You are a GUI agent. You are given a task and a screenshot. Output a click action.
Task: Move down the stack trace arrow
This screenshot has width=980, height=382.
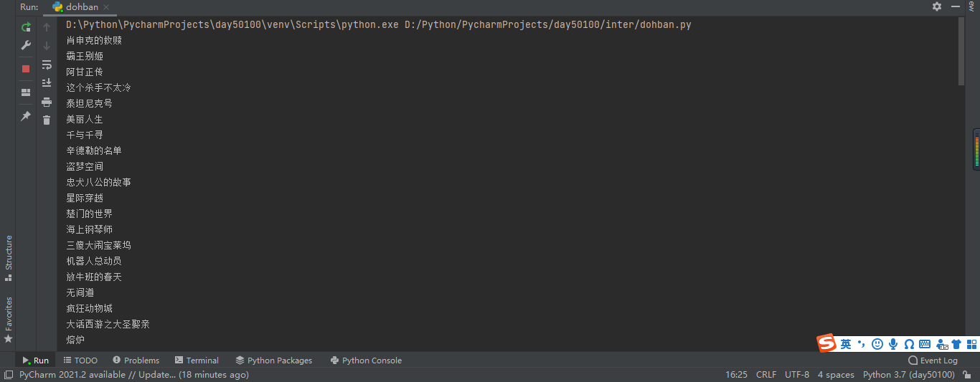[47, 45]
